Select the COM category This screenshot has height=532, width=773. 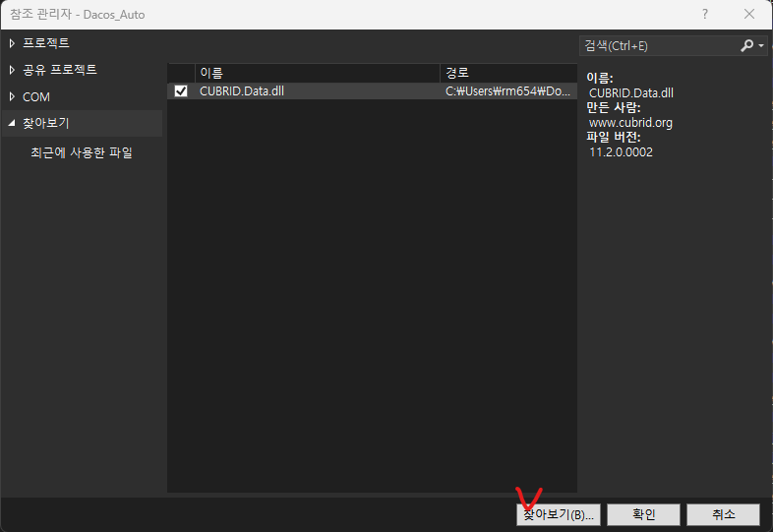click(36, 97)
